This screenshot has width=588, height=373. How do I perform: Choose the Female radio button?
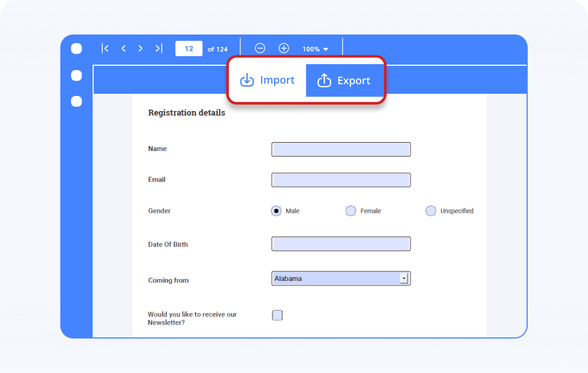351,211
